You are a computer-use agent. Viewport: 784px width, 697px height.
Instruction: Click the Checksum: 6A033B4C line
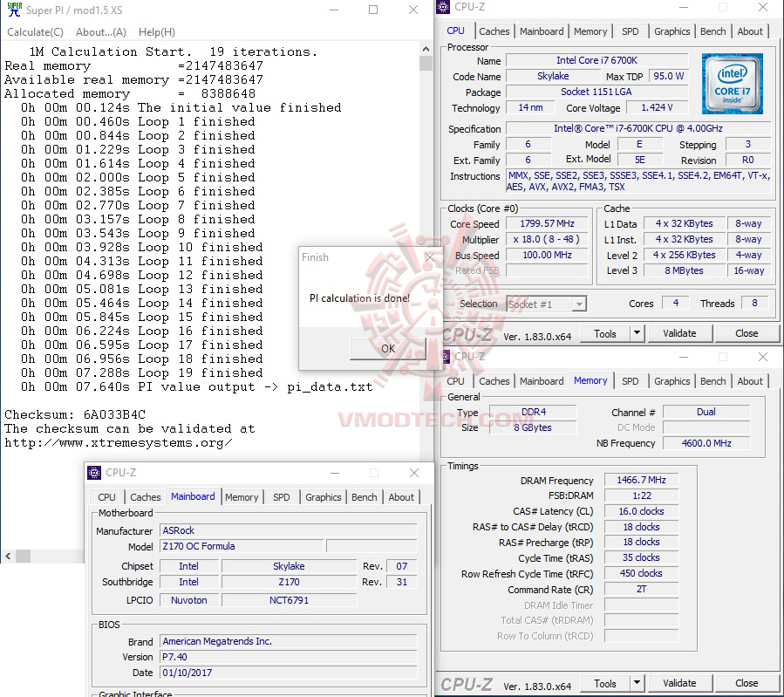click(75, 414)
